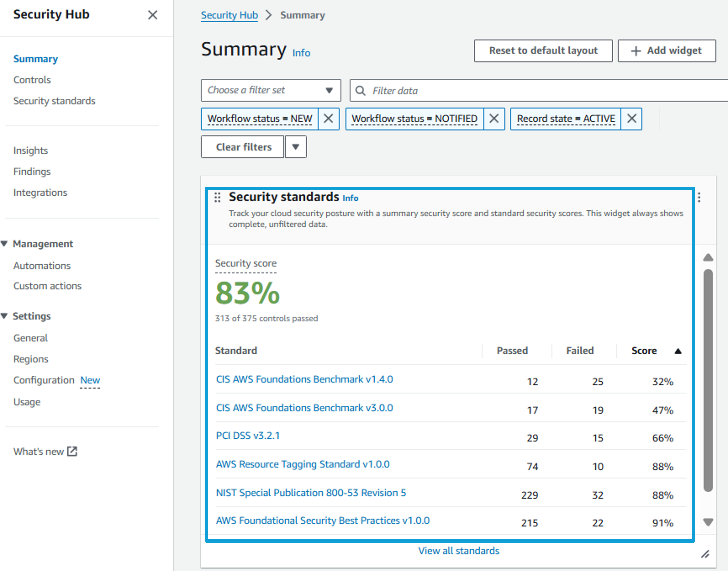Image resolution: width=728 pixels, height=571 pixels.
Task: Click the widget vertical scrollbar thumb
Action: [708, 381]
